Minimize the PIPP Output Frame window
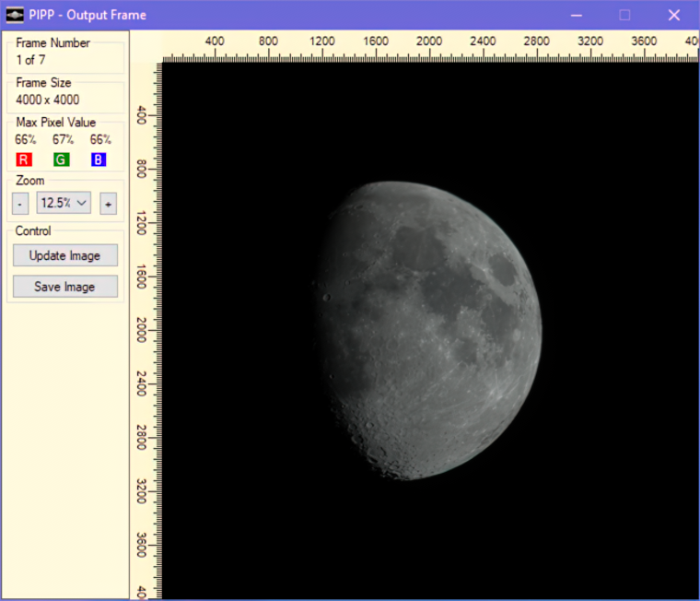 [x=577, y=15]
